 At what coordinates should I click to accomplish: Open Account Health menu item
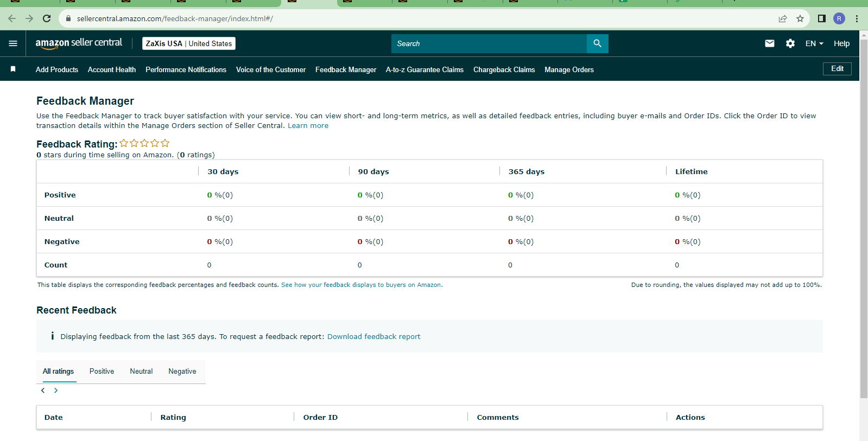pyautogui.click(x=112, y=69)
